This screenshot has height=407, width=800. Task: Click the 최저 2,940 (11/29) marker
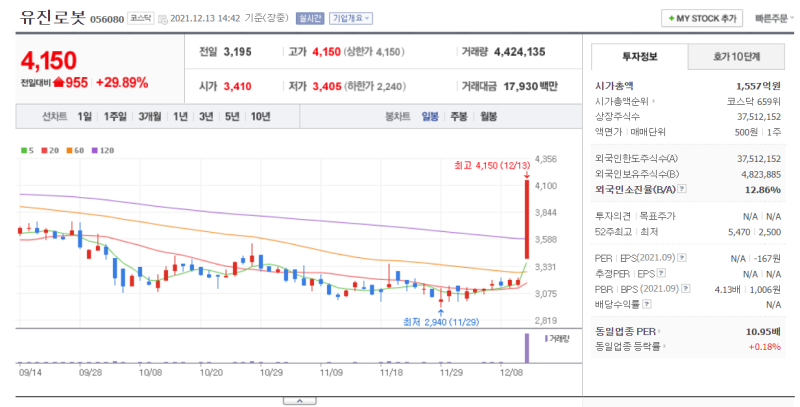(x=441, y=322)
